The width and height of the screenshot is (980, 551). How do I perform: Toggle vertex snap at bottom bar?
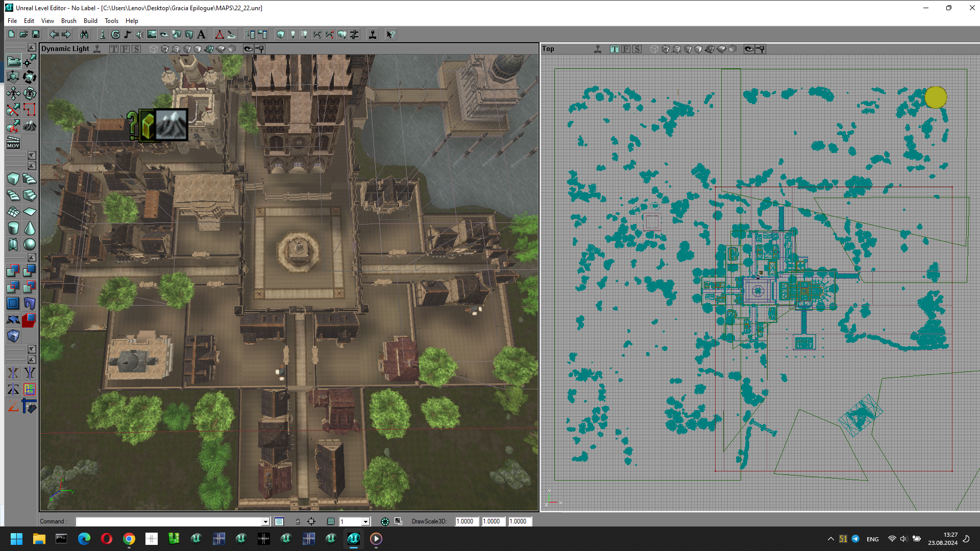click(311, 521)
